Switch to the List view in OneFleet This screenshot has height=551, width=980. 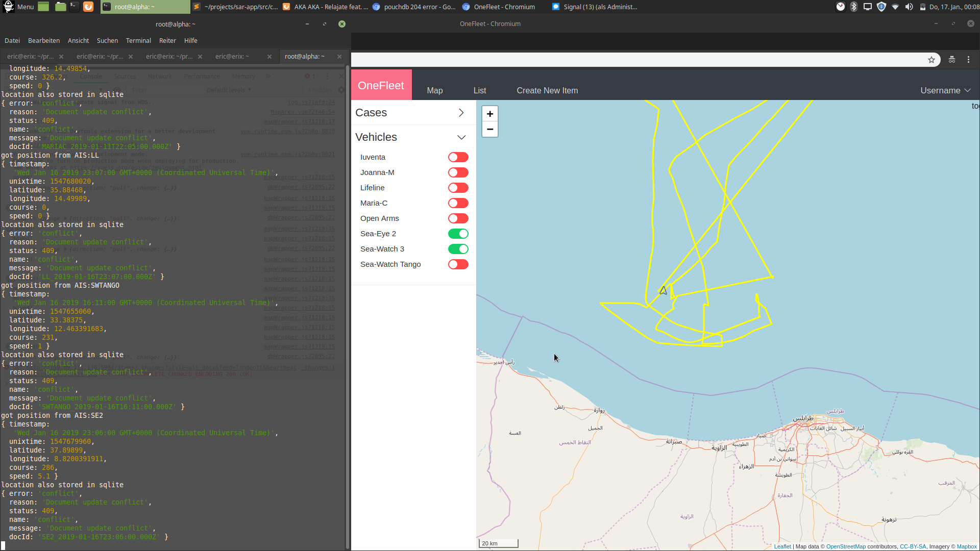pos(480,90)
